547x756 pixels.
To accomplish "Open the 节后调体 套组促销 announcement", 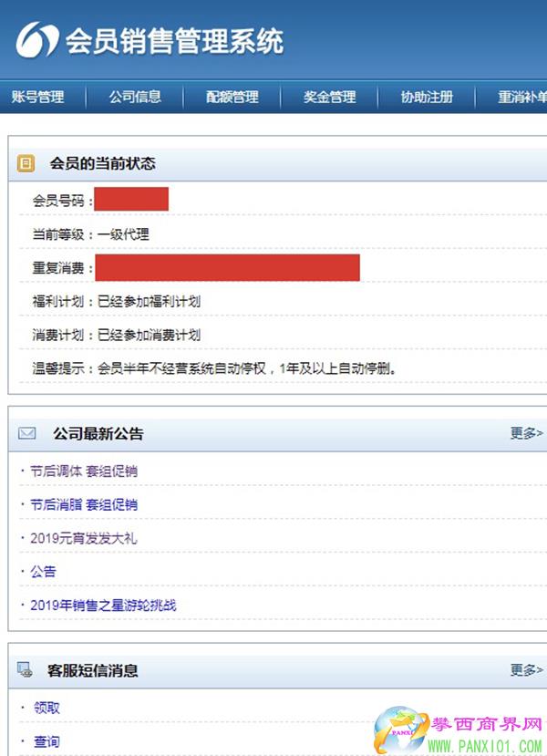I will click(x=84, y=471).
